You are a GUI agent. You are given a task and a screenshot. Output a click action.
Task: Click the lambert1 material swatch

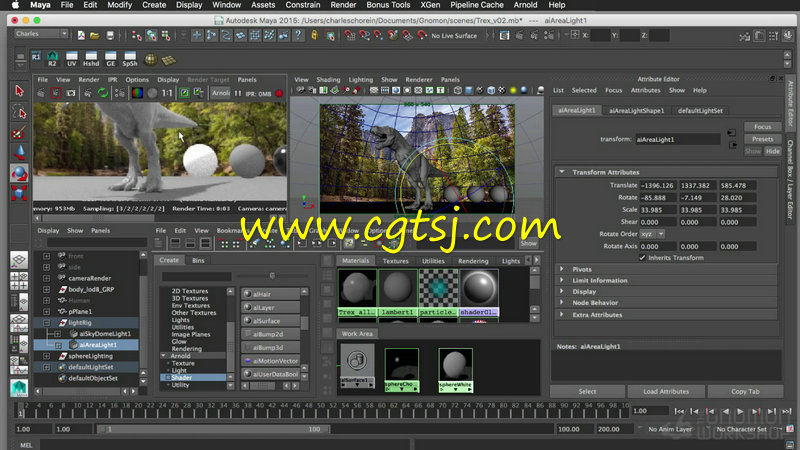click(x=397, y=293)
